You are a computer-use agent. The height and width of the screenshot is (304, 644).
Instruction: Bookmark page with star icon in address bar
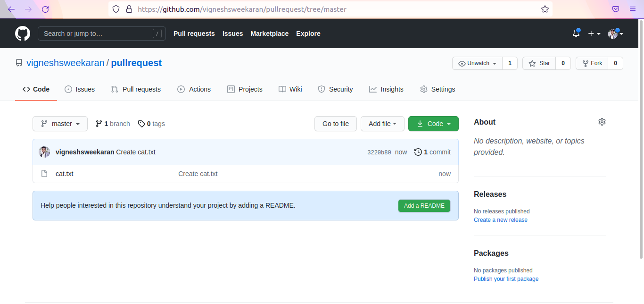tap(545, 9)
